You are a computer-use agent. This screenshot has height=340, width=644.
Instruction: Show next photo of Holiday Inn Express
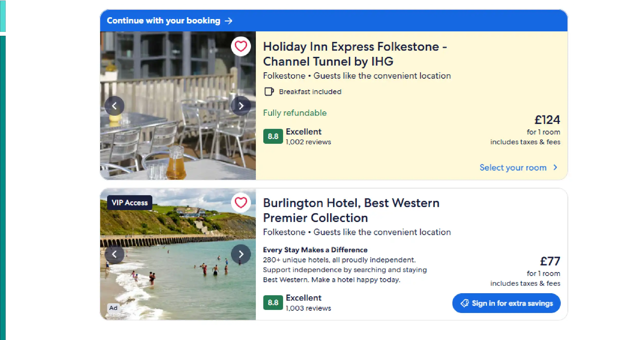[241, 106]
